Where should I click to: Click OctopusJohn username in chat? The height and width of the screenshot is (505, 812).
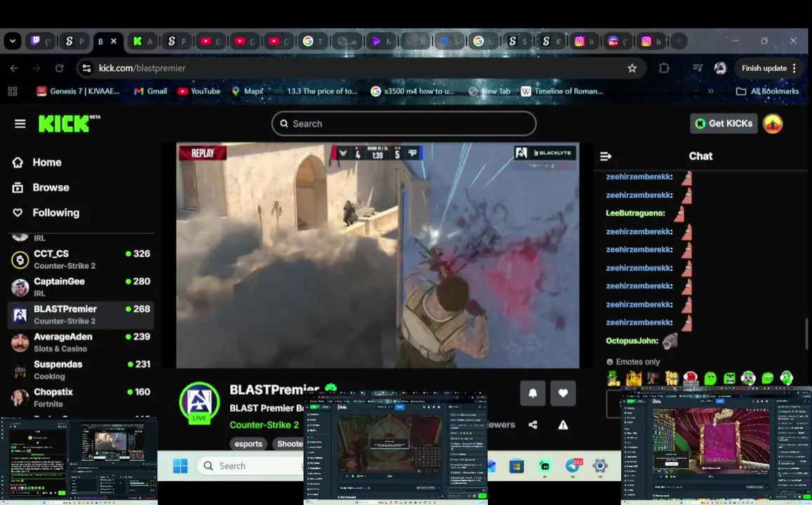tap(632, 341)
